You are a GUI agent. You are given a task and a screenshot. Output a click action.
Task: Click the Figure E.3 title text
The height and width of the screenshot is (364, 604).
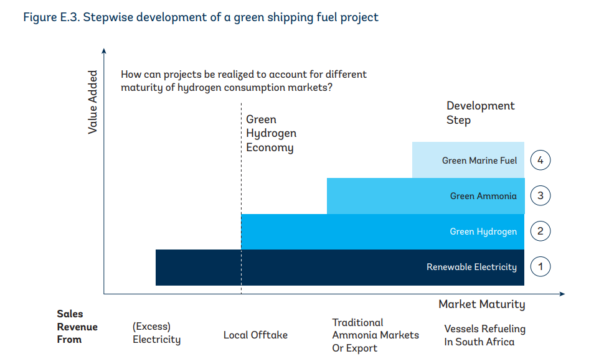coord(201,17)
